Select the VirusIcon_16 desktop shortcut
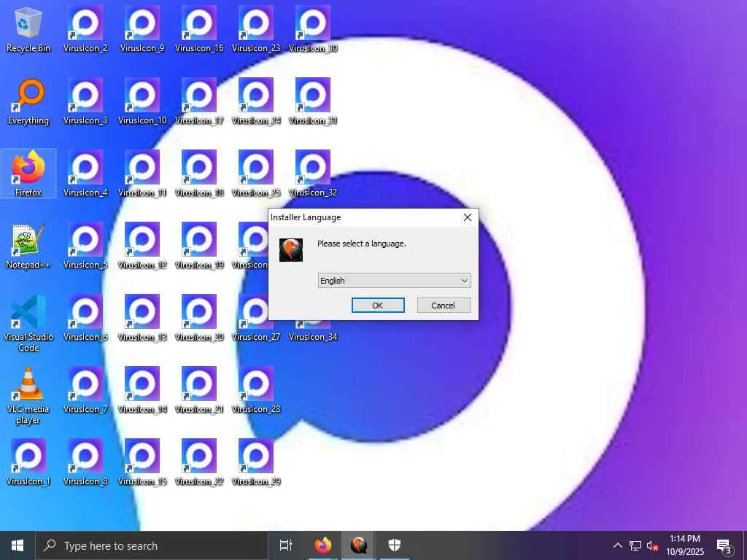 [x=199, y=29]
